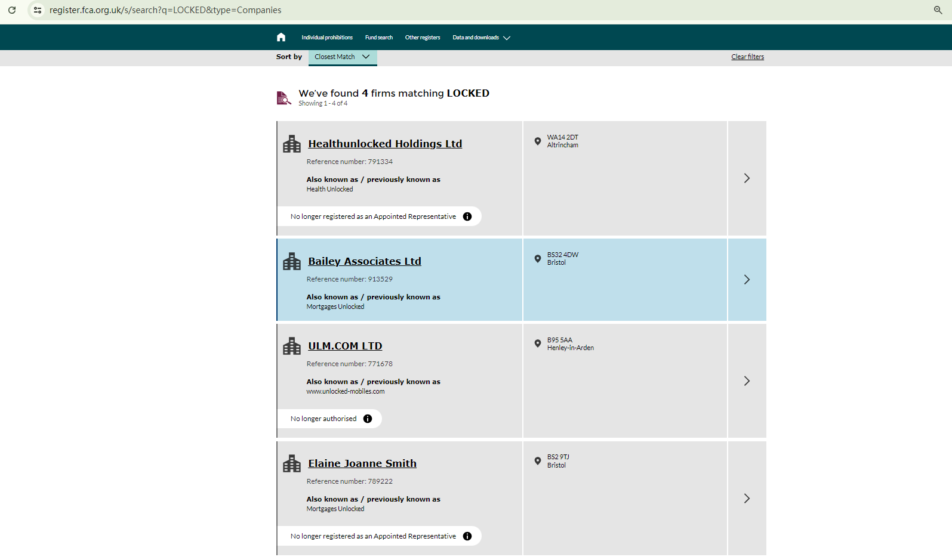Click 'Mortgages Unlocked' under Bailey Associates Ltd
The height and width of the screenshot is (560, 952).
pyautogui.click(x=335, y=307)
